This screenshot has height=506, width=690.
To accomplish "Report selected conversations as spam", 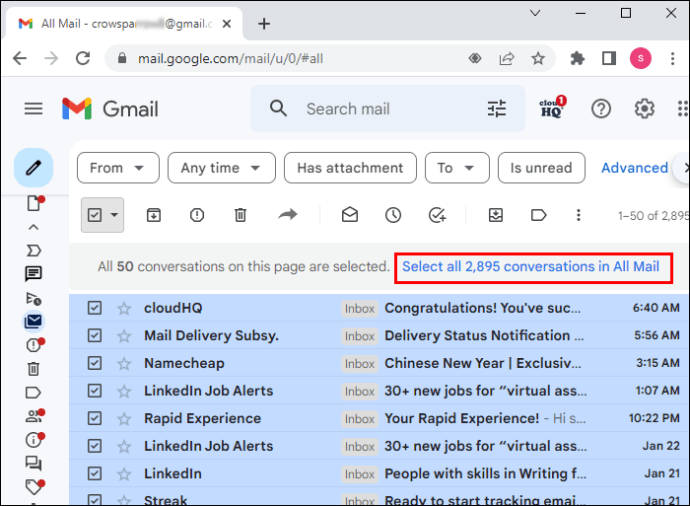I will pyautogui.click(x=197, y=215).
